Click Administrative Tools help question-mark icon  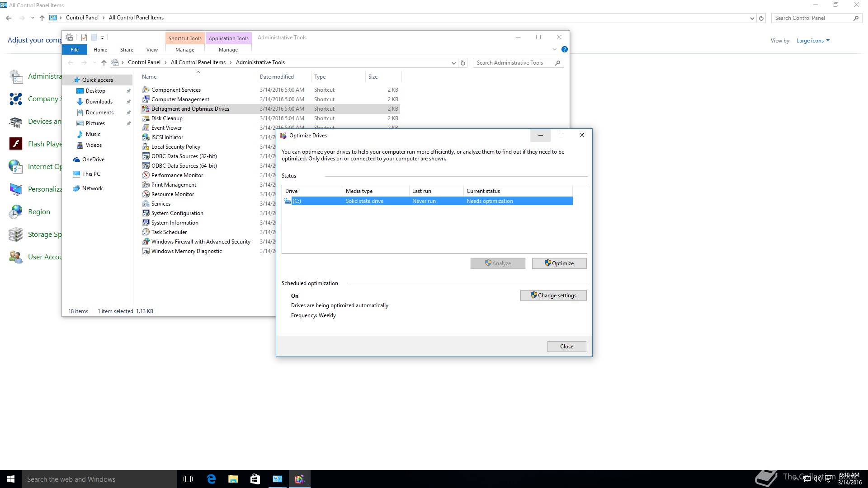click(x=564, y=49)
